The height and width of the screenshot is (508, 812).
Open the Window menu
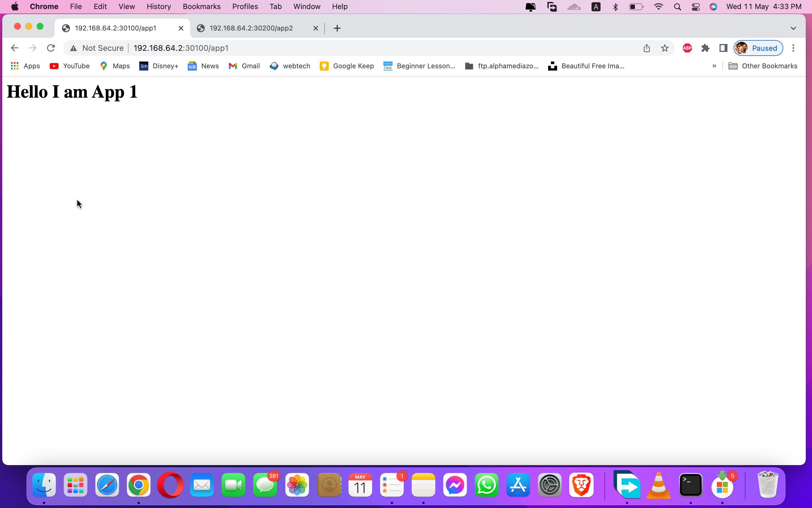click(x=307, y=7)
